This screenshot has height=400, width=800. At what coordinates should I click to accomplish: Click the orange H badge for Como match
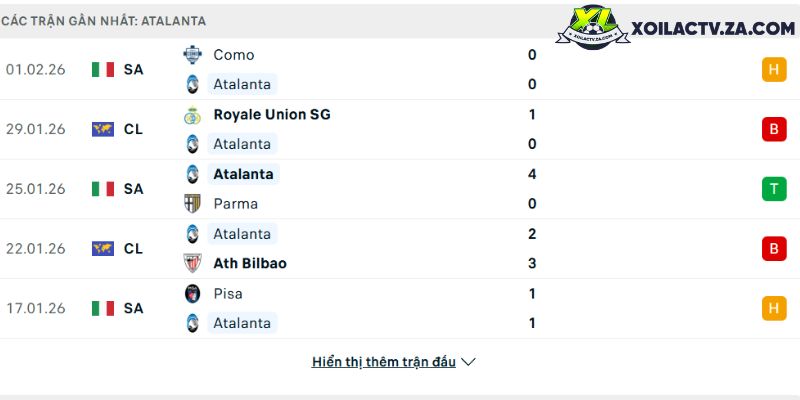pyautogui.click(x=773, y=69)
